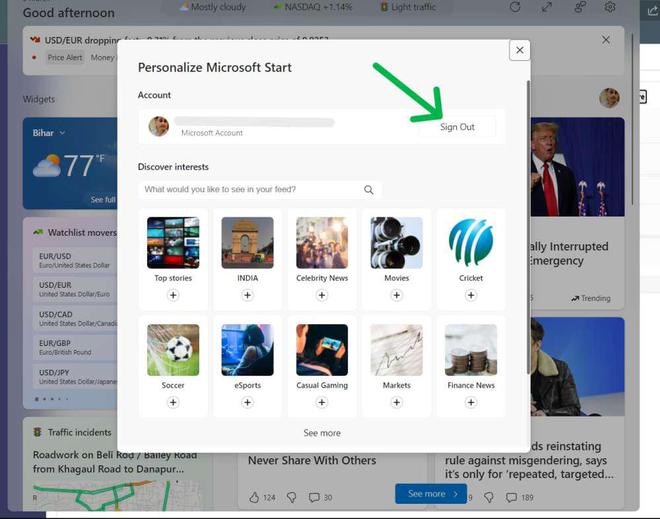Viewport: 660px width, 519px height.
Task: Open comments showing 30
Action: tap(320, 498)
